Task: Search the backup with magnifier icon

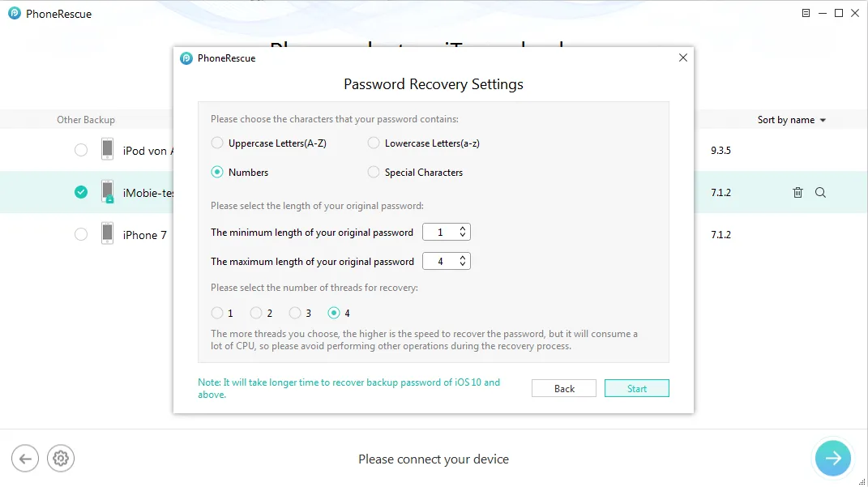Action: (820, 193)
